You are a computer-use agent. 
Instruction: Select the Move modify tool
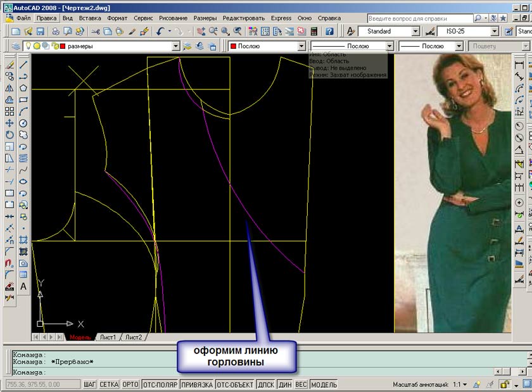point(9,123)
